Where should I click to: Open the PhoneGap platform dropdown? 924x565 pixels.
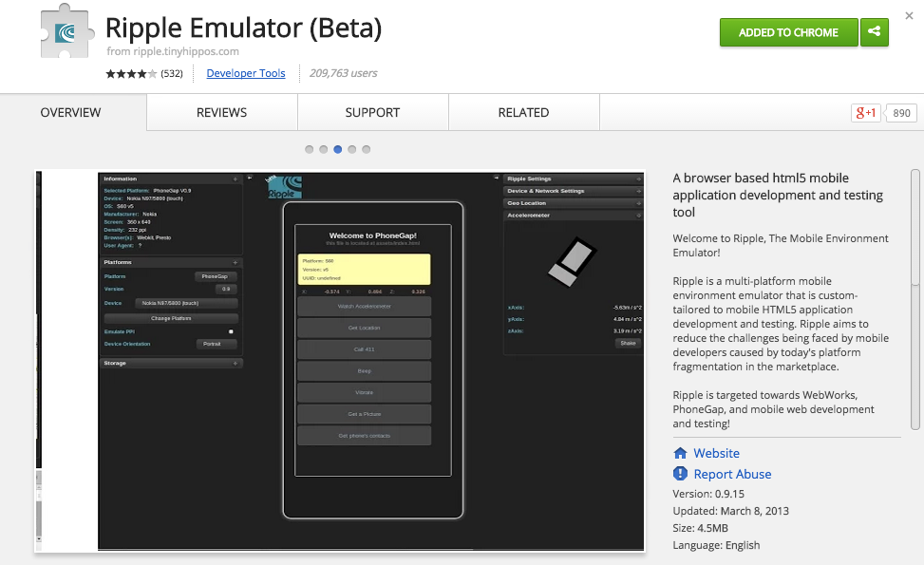coord(216,276)
